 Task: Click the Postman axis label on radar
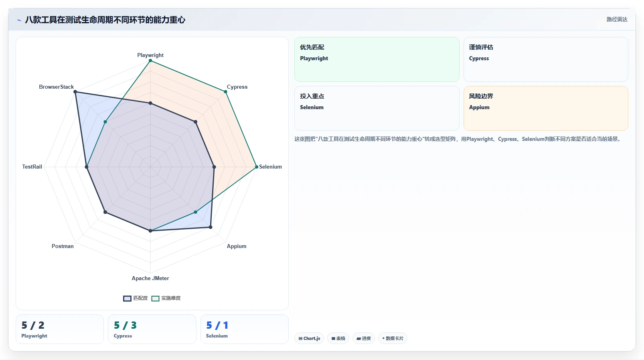pyautogui.click(x=63, y=246)
